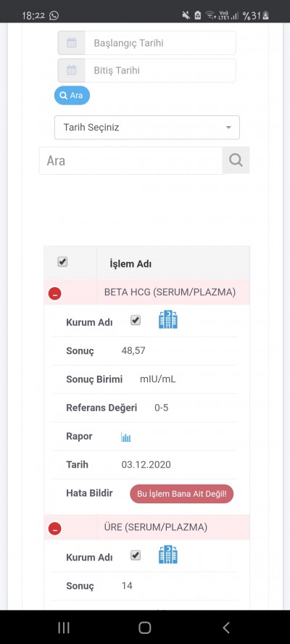Click the large Ara search text field

point(131,160)
